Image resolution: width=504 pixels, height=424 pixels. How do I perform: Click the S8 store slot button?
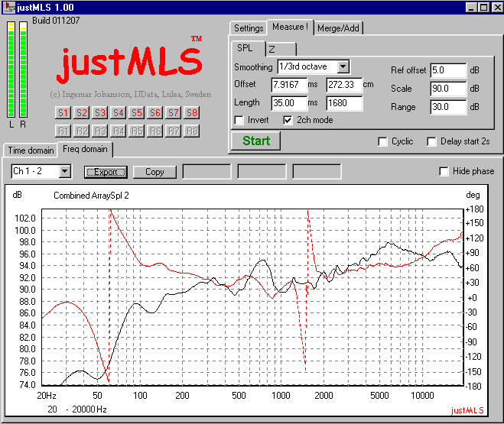pyautogui.click(x=191, y=112)
